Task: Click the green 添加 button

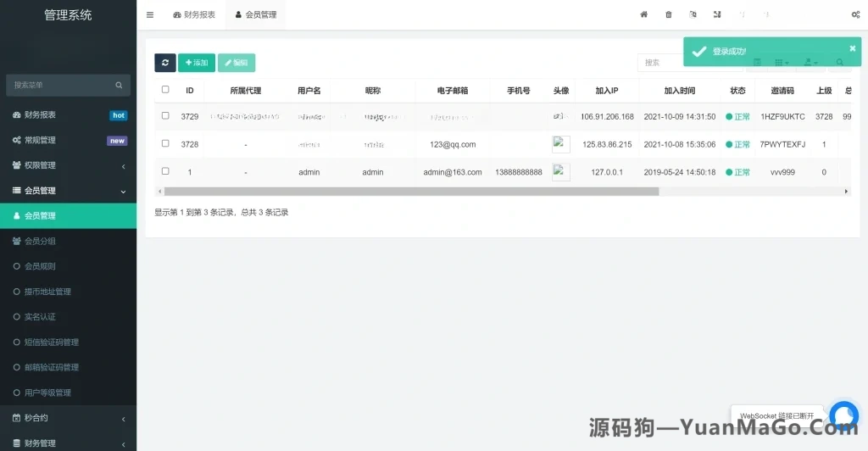Action: (197, 63)
